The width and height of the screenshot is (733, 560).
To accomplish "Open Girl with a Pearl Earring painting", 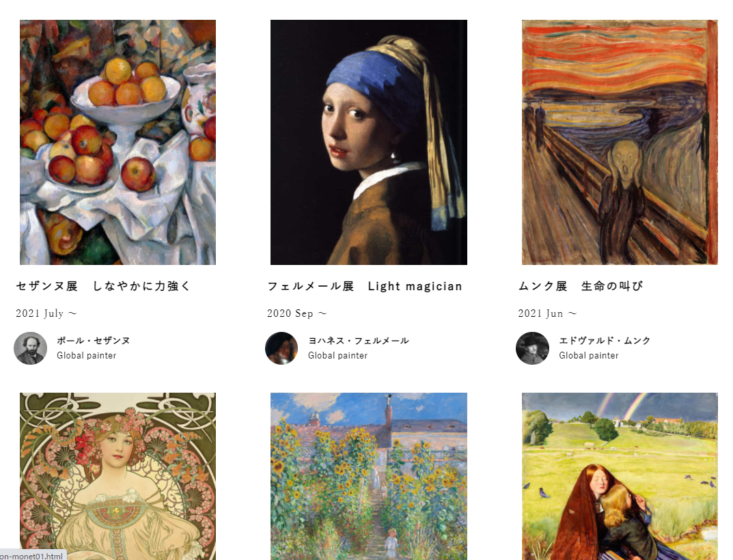I will click(x=369, y=142).
